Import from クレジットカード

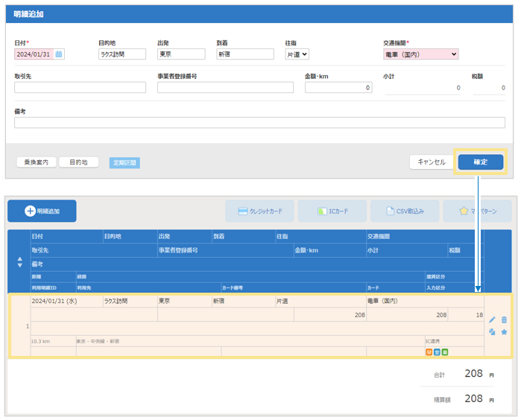coord(260,211)
